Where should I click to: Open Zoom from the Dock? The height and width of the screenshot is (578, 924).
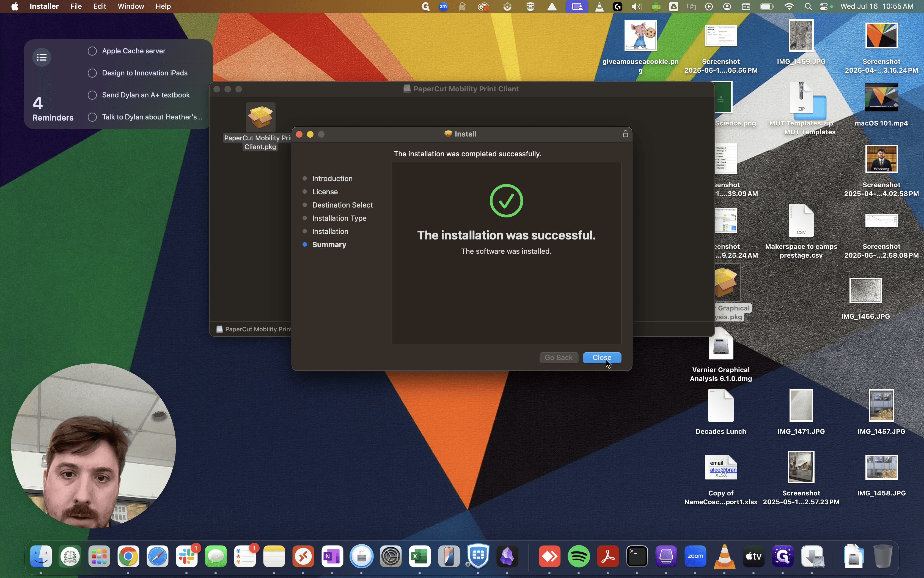(695, 556)
